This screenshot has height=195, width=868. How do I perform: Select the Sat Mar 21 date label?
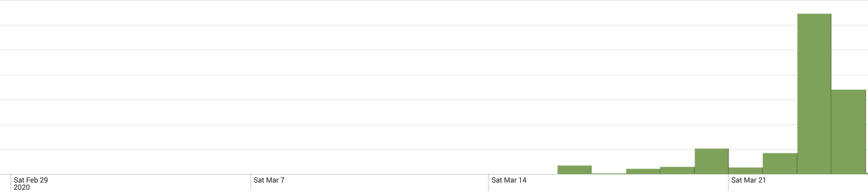[749, 180]
